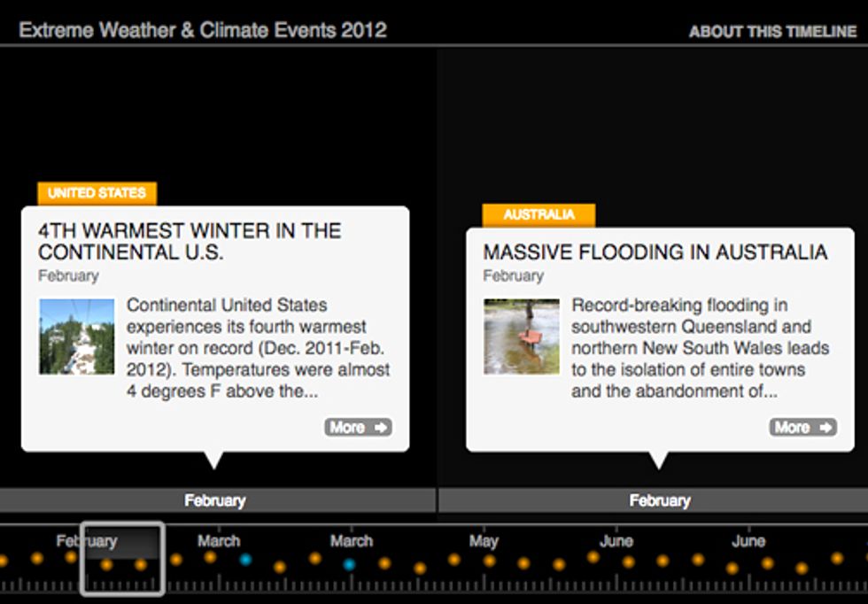Click the February bar below the U.S. card
The height and width of the screenshot is (604, 868).
[218, 500]
